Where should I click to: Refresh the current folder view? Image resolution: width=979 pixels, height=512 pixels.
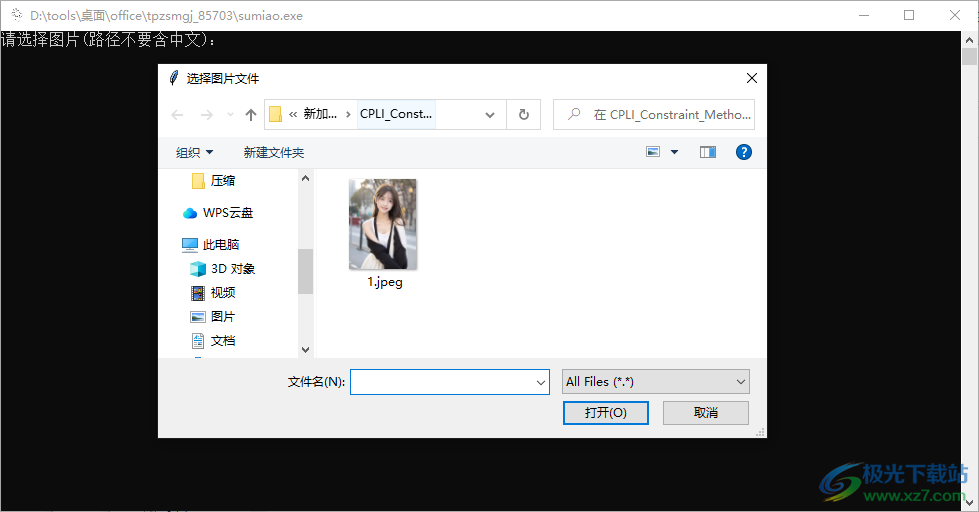click(x=524, y=115)
